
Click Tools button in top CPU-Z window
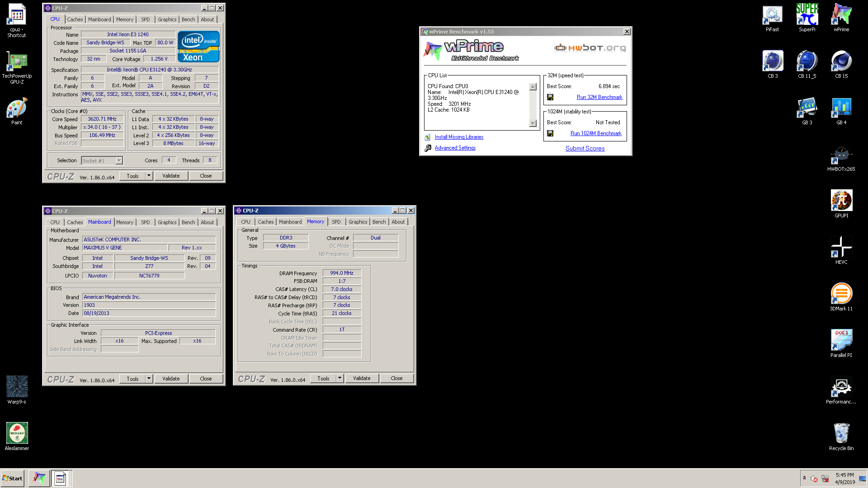[x=132, y=176]
